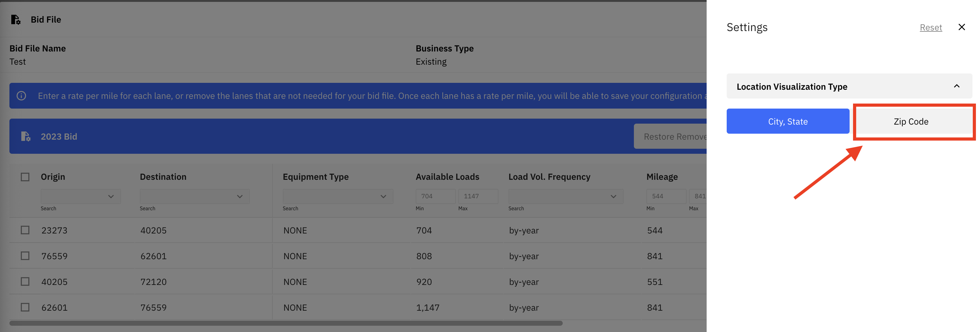Toggle the select-all checkbox in the table header

pos(25,177)
